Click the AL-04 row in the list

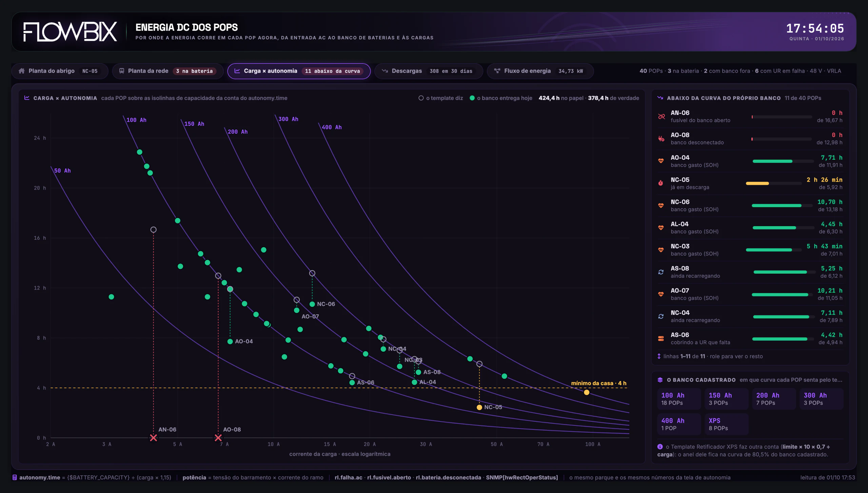(750, 228)
